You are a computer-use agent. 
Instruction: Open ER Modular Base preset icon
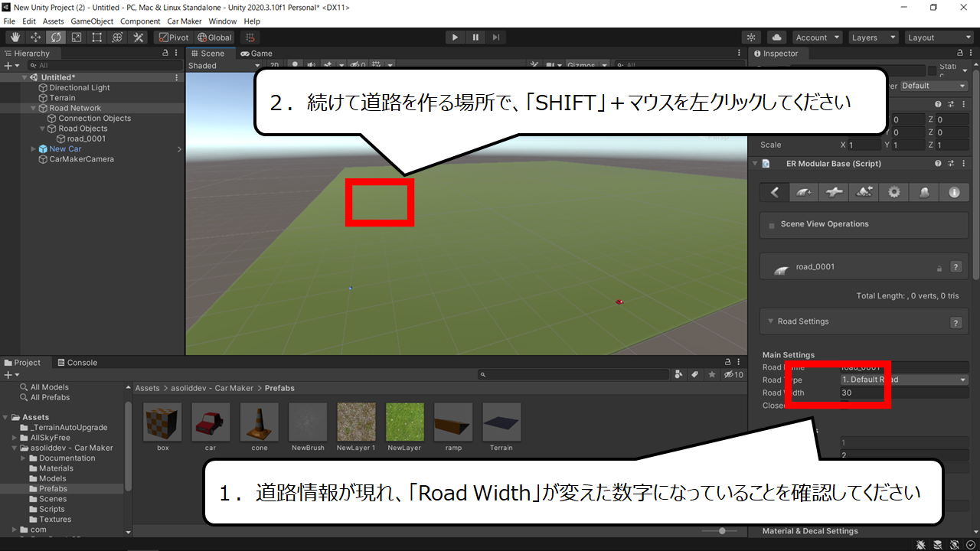951,164
